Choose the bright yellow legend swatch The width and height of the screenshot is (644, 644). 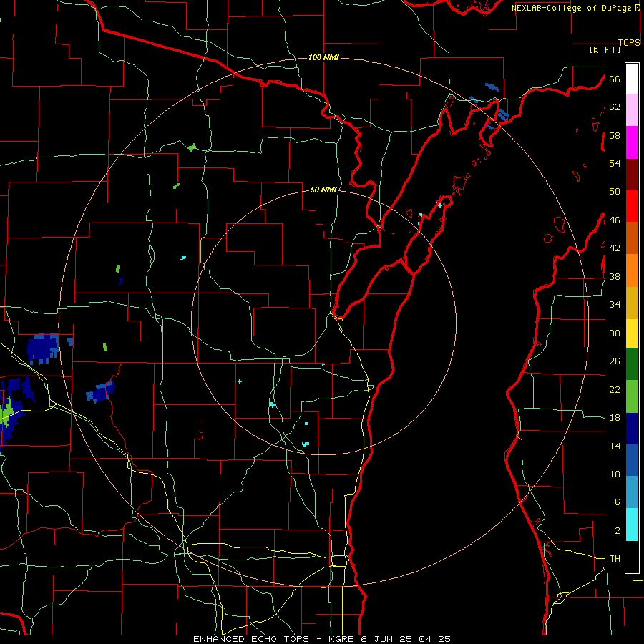[x=632, y=333]
